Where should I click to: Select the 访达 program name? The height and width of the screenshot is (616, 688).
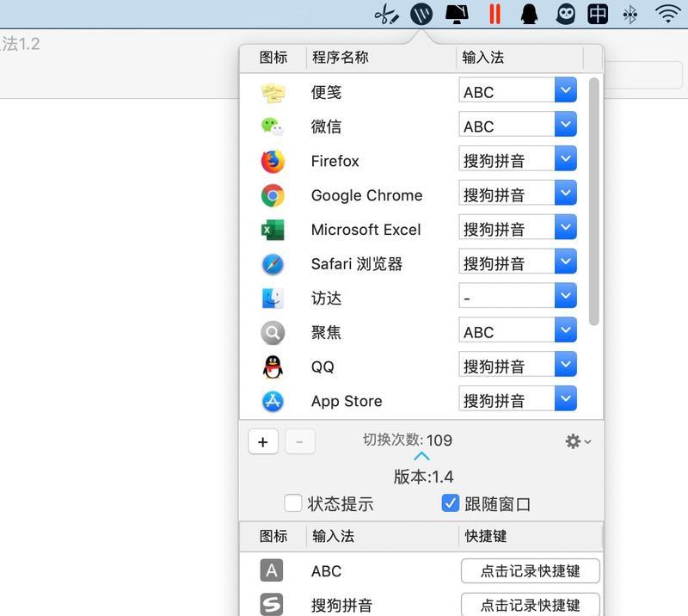[326, 299]
